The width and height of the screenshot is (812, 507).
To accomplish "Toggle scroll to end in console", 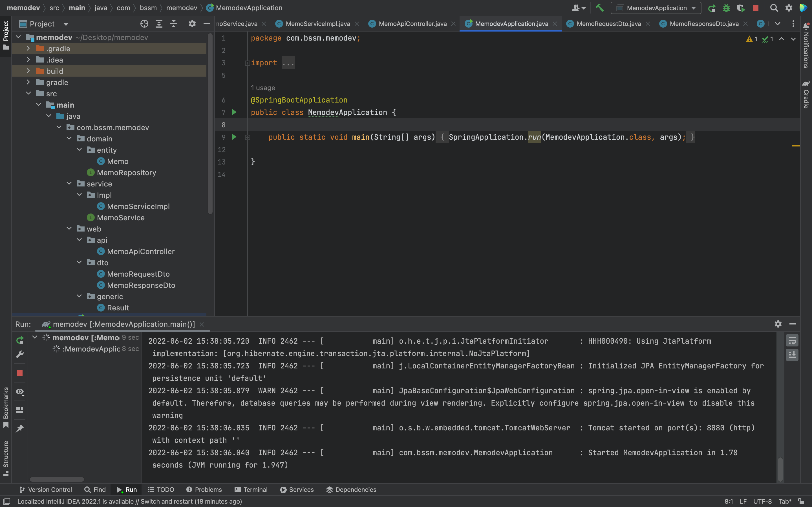I will coord(792,355).
